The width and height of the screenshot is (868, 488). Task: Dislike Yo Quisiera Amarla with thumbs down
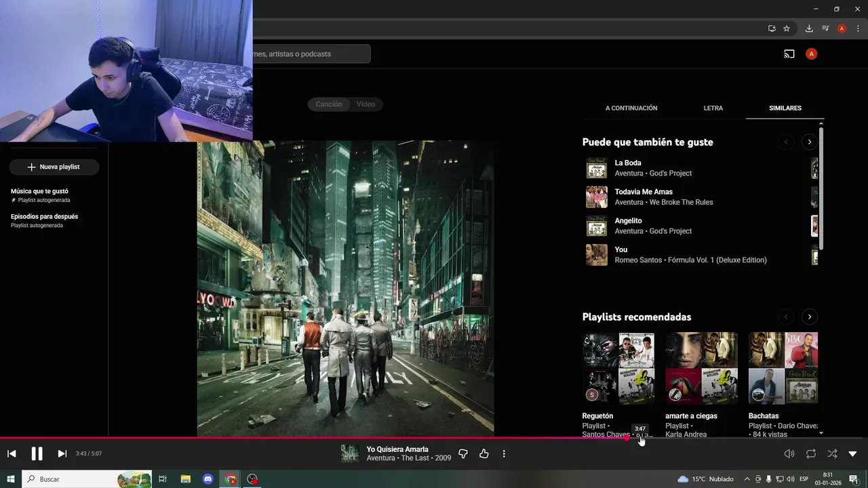[463, 453]
